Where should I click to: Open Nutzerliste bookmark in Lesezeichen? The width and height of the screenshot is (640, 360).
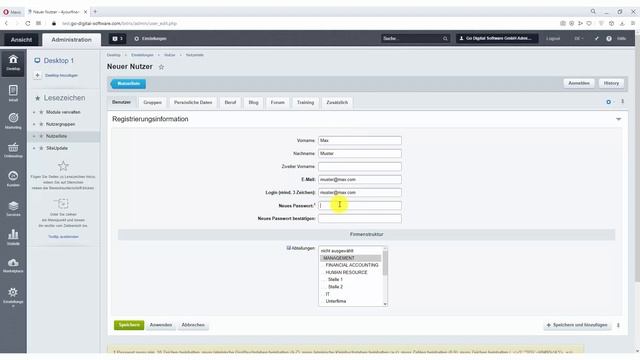(56, 136)
